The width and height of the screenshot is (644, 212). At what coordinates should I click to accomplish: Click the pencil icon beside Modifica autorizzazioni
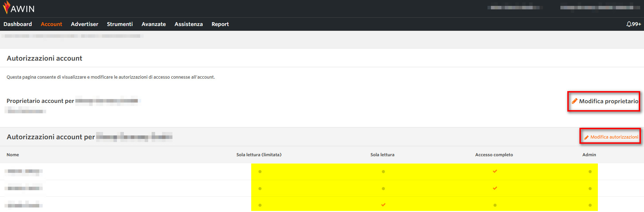coord(586,138)
